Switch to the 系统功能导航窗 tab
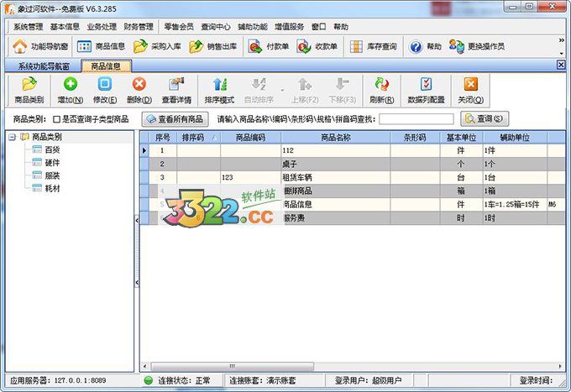Screen dimensions: 571x392 44,66
